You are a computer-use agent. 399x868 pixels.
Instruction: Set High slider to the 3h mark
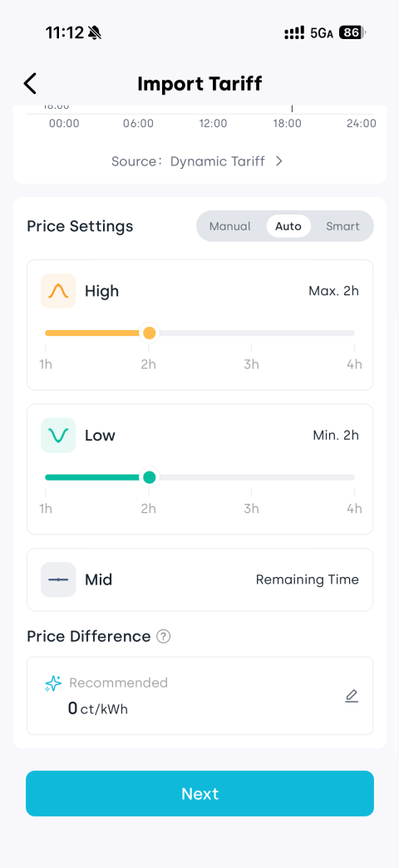point(251,333)
